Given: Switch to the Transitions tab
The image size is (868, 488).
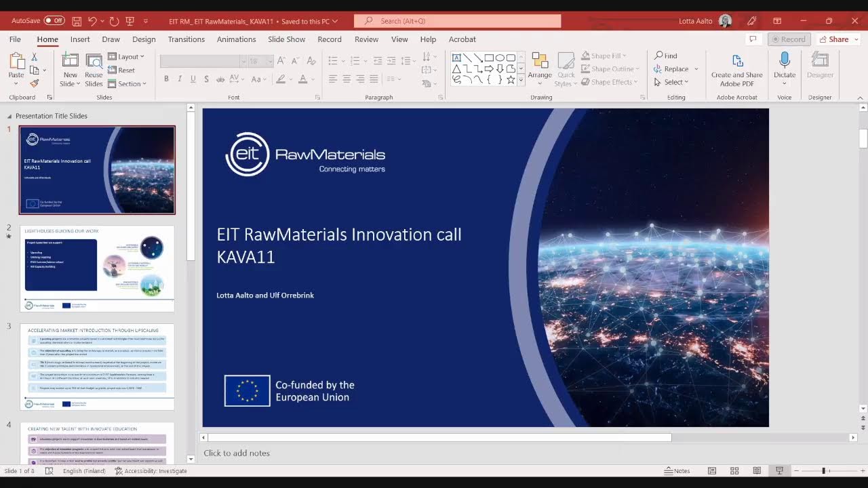Looking at the screenshot, I should 186,39.
